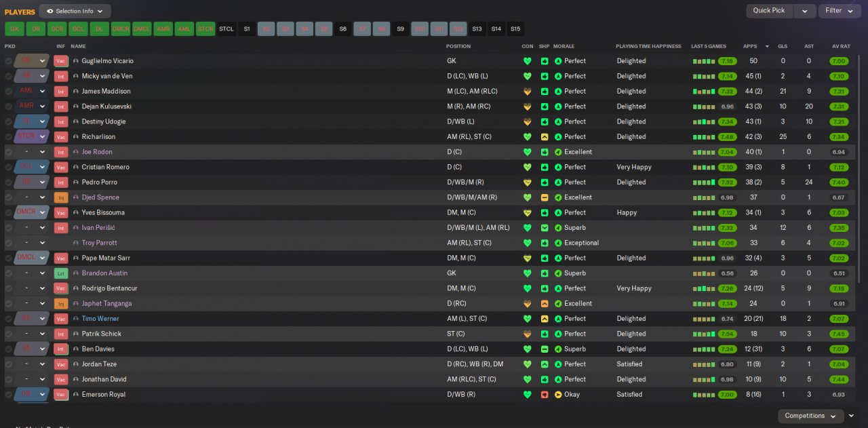The image size is (868, 428).
Task: Click Destiny Udogie's condition heart icon
Action: 527,121
